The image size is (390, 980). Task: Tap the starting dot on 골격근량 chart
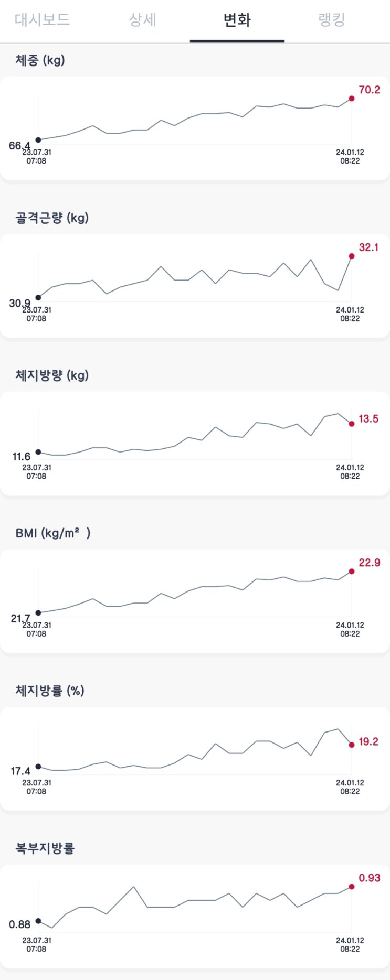tap(38, 298)
